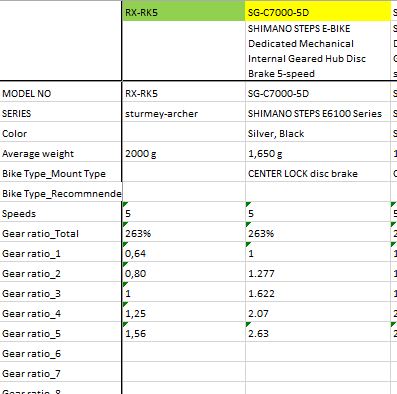
Task: Click the Bike Type_Recommnended row label
Action: coord(61,193)
